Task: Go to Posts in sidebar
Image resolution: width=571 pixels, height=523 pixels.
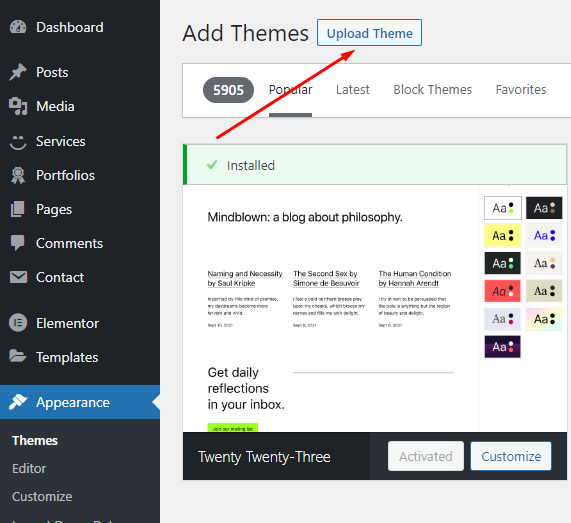Action: pos(52,72)
